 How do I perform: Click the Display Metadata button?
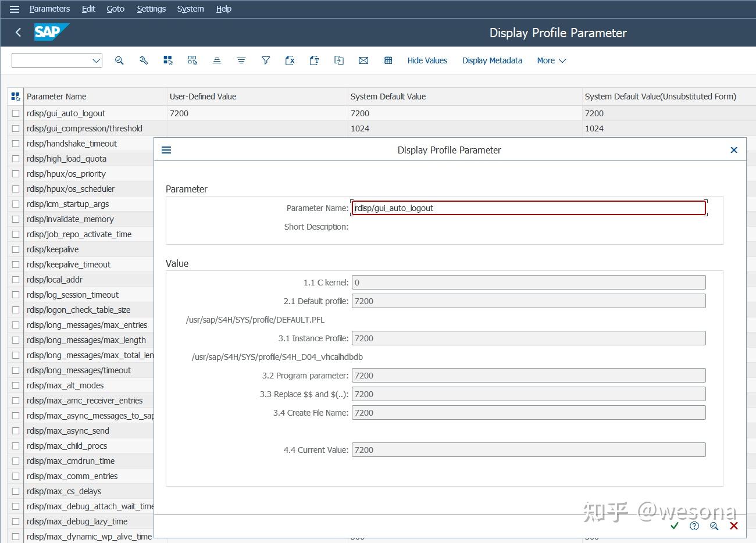click(492, 60)
